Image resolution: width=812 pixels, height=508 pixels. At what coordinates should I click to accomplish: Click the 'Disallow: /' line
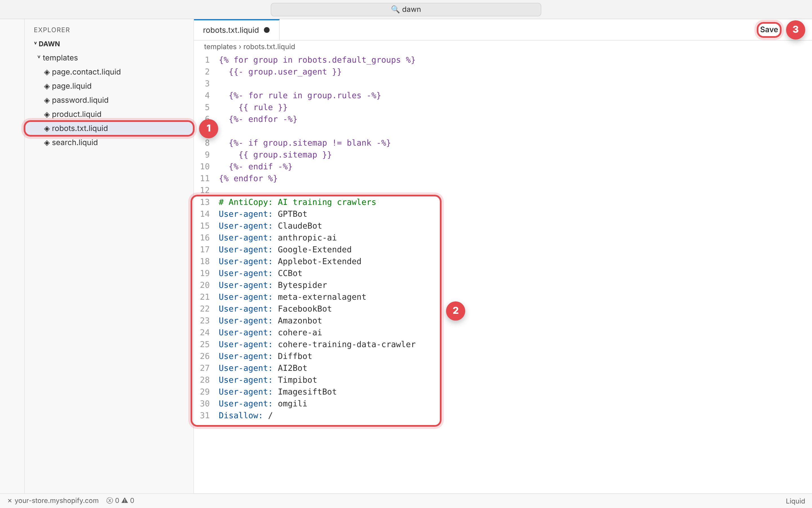coord(245,416)
